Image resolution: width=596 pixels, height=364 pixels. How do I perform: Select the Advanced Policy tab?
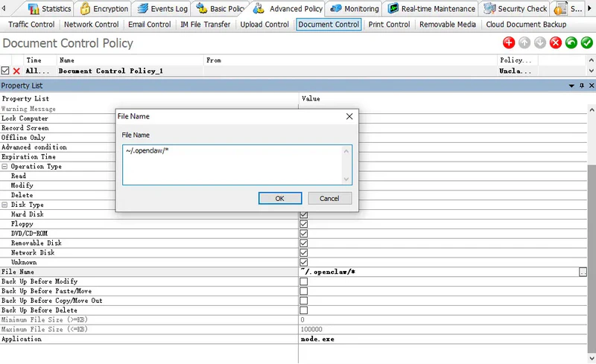click(x=288, y=9)
